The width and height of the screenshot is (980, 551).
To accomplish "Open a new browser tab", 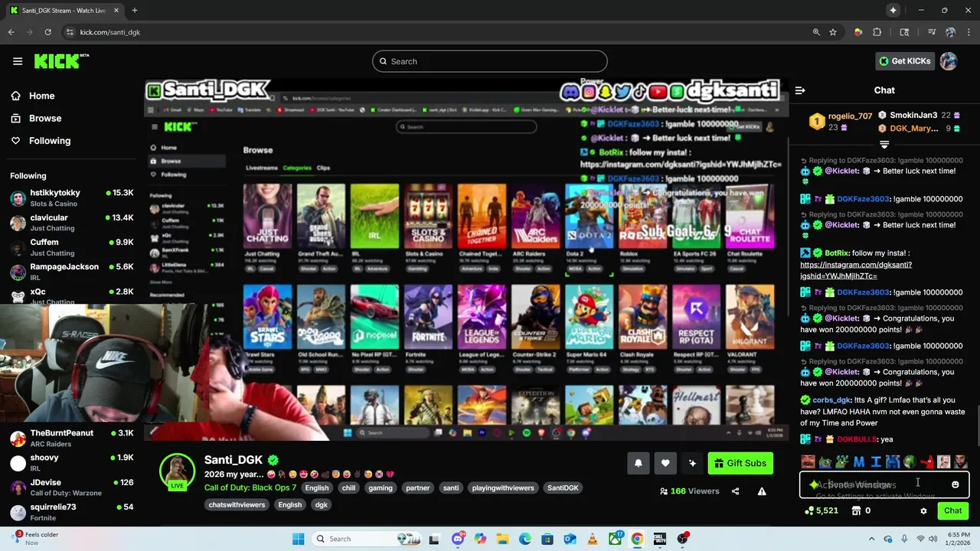I will point(134,11).
